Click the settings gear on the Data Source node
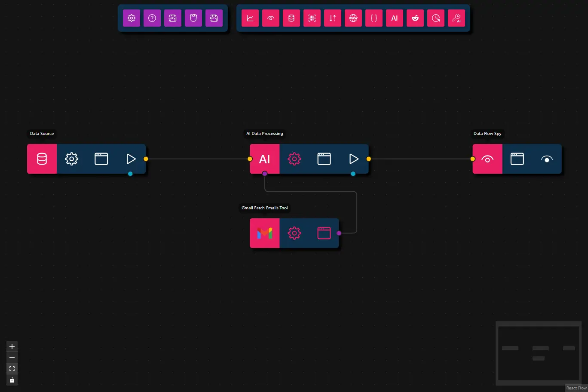Image resolution: width=588 pixels, height=392 pixels. [x=71, y=159]
